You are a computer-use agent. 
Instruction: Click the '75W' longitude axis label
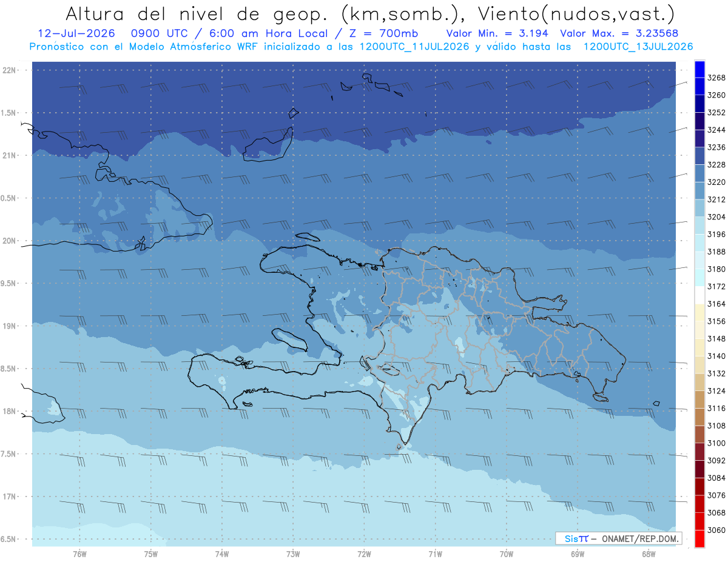pyautogui.click(x=151, y=554)
